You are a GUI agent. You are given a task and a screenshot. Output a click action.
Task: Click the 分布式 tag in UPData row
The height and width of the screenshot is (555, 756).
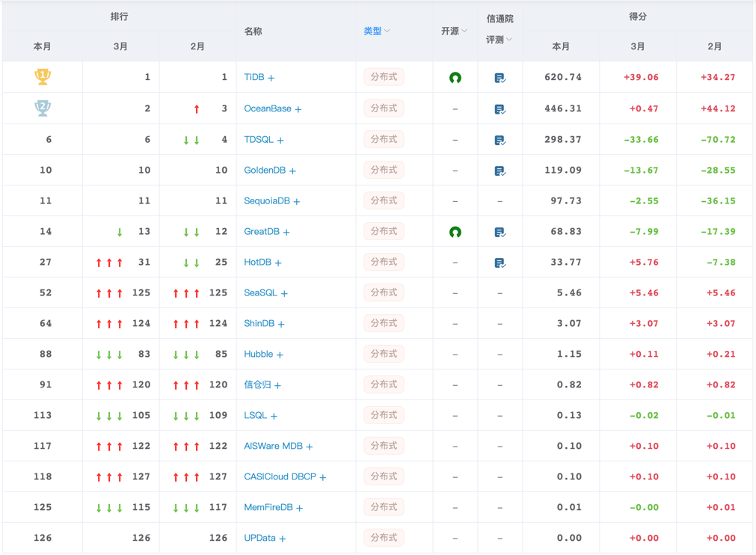(384, 539)
